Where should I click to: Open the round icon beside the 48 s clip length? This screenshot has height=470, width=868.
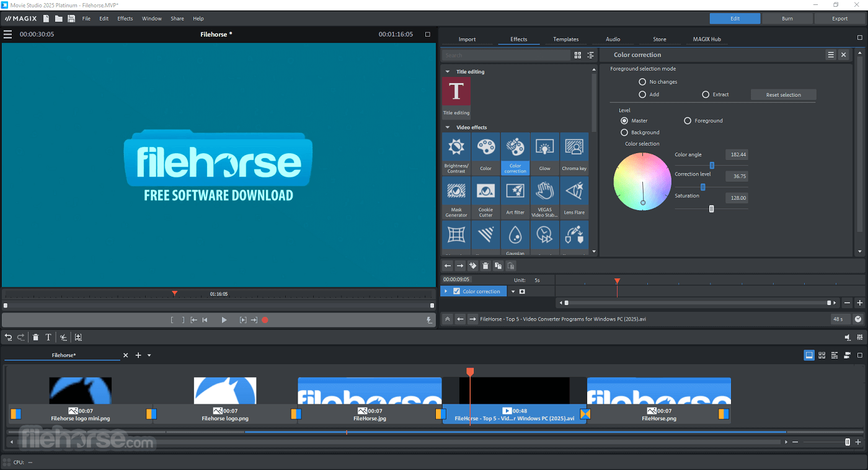tap(858, 319)
